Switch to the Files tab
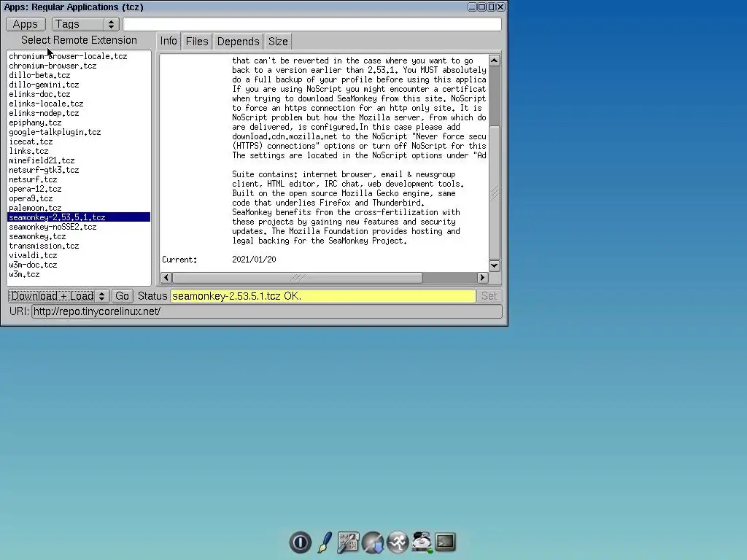The image size is (747, 560). 197,42
